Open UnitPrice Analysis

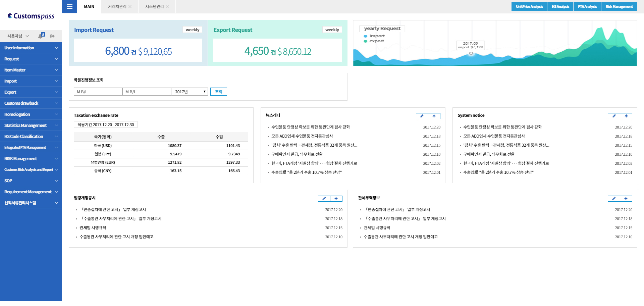tap(529, 6)
